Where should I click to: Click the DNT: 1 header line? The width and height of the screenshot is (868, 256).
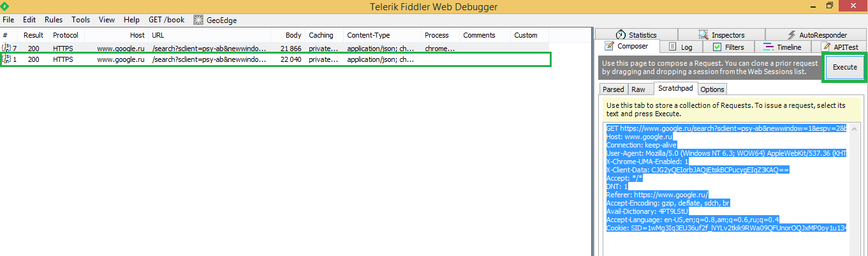pyautogui.click(x=617, y=186)
